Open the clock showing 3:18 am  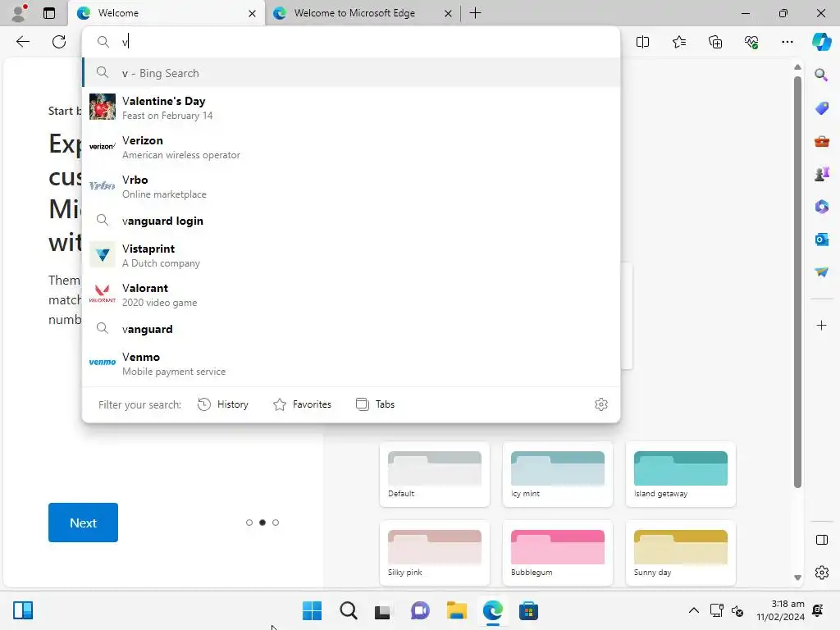781,610
